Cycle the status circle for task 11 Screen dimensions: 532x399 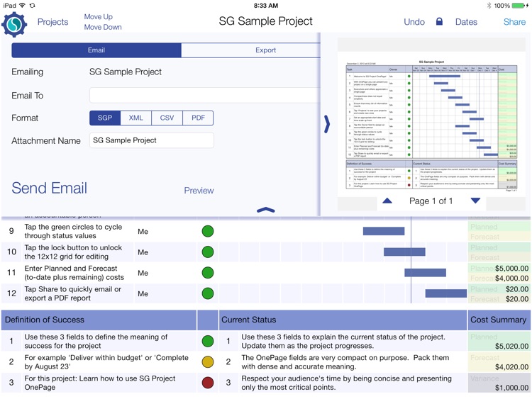208,273
